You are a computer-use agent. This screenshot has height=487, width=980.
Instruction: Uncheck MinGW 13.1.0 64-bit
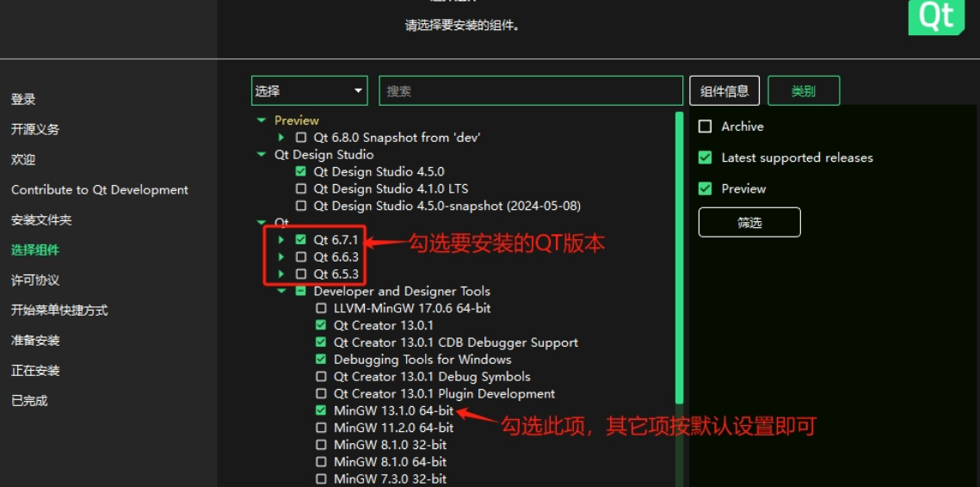pos(321,410)
